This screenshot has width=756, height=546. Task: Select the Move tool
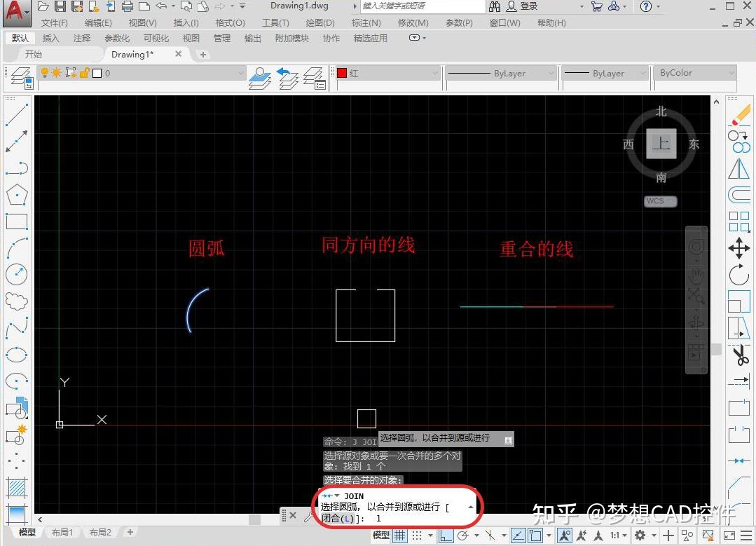coord(739,249)
